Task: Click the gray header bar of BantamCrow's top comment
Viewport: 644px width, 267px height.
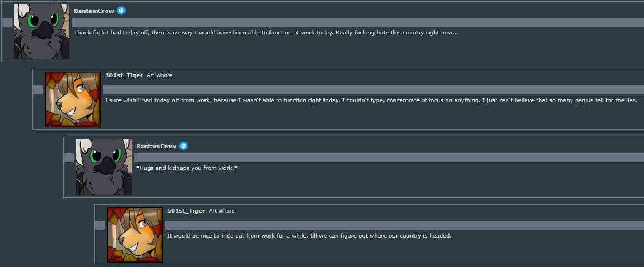Action: [356, 22]
